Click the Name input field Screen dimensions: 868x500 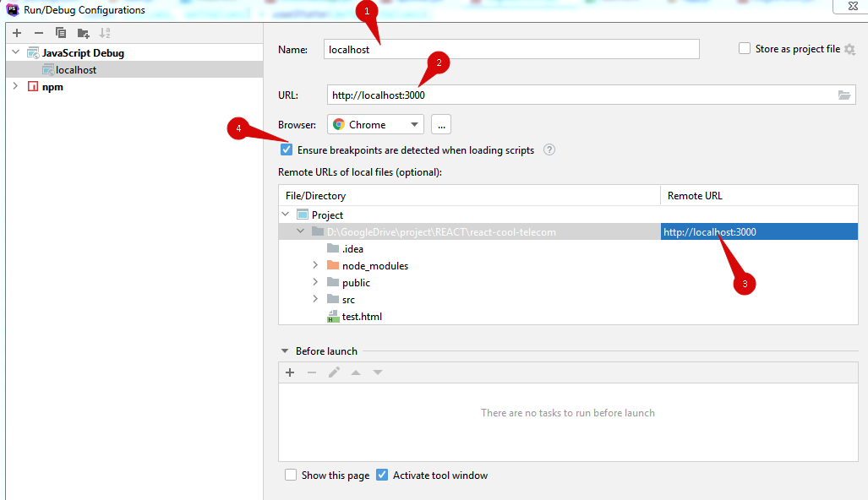(511, 50)
